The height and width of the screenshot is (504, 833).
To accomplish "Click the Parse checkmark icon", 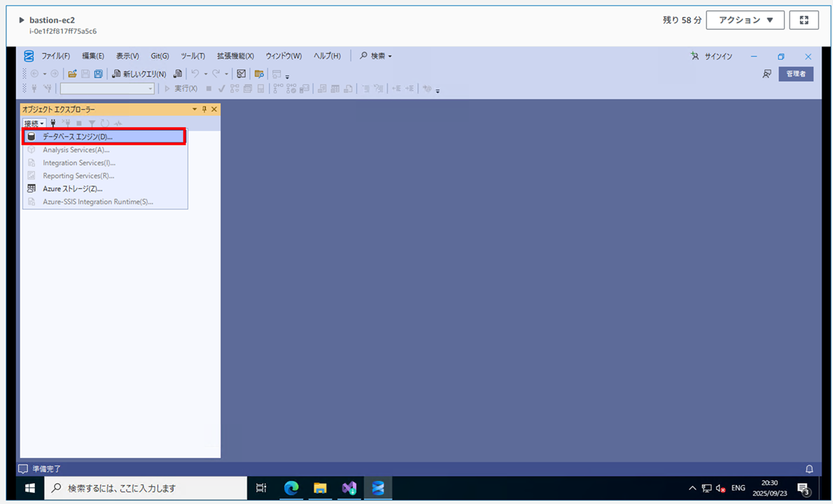I will click(221, 89).
